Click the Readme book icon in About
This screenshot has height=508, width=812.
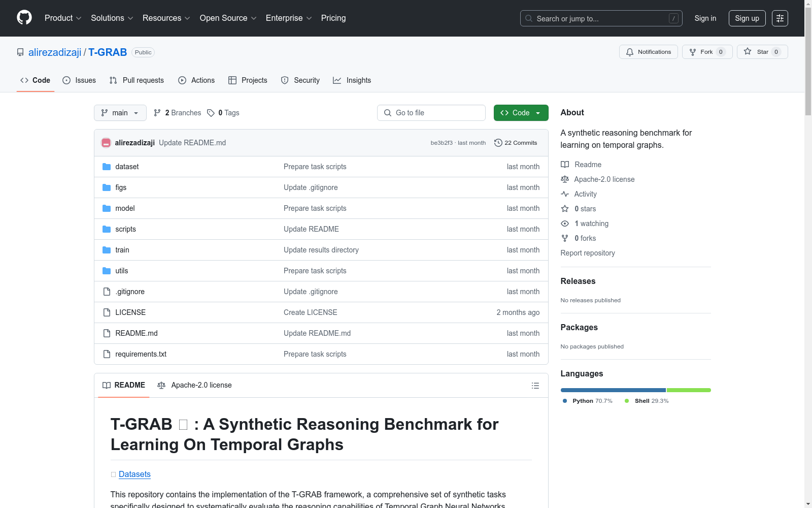(565, 165)
